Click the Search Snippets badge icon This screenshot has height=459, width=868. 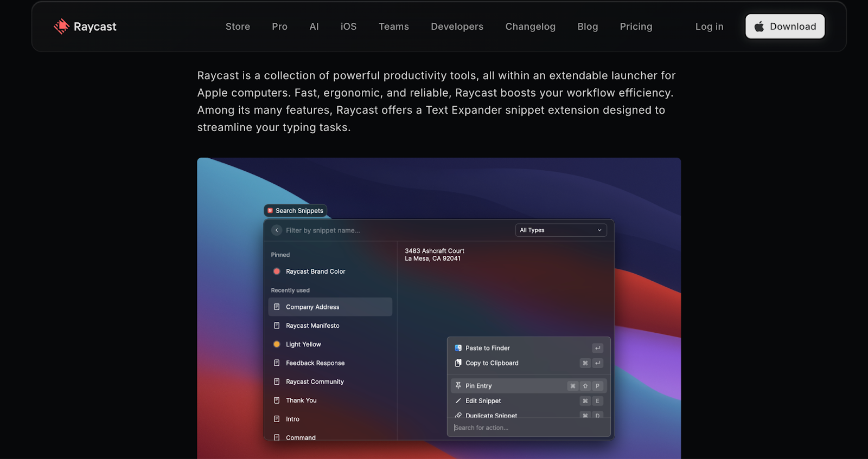(x=270, y=211)
